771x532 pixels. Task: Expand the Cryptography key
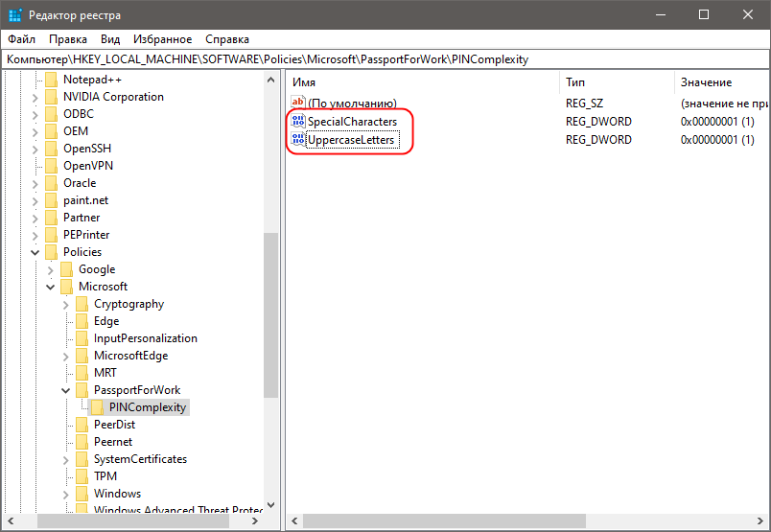(x=66, y=306)
